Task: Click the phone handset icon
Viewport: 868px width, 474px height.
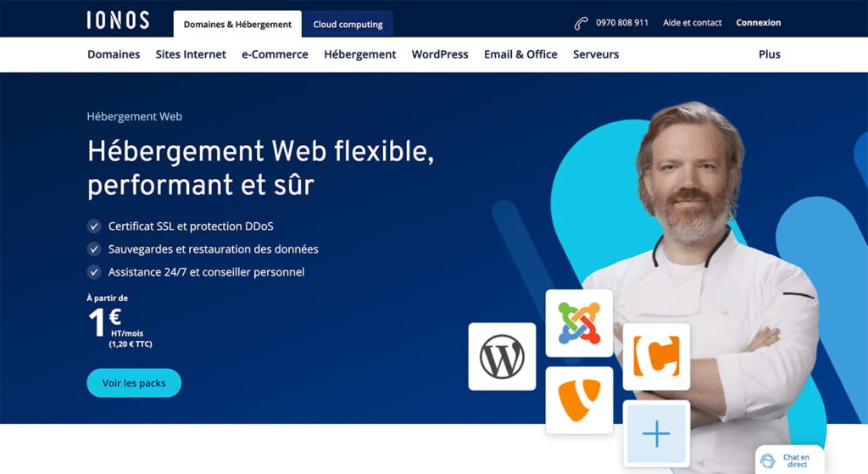Action: click(581, 23)
